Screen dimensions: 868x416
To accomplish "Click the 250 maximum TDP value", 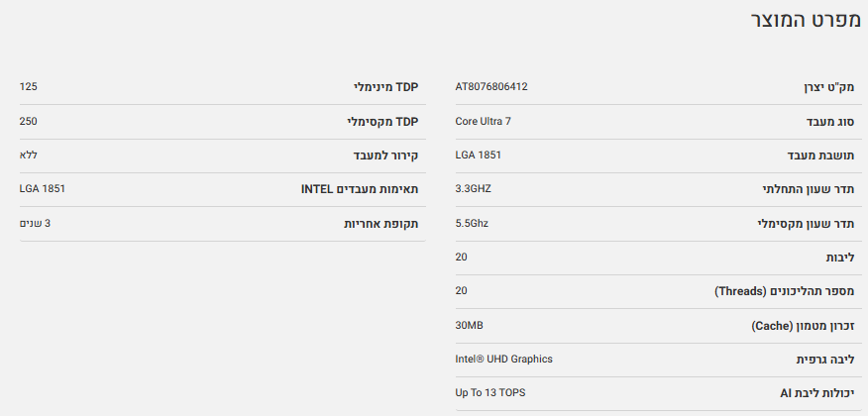I will pyautogui.click(x=29, y=122).
